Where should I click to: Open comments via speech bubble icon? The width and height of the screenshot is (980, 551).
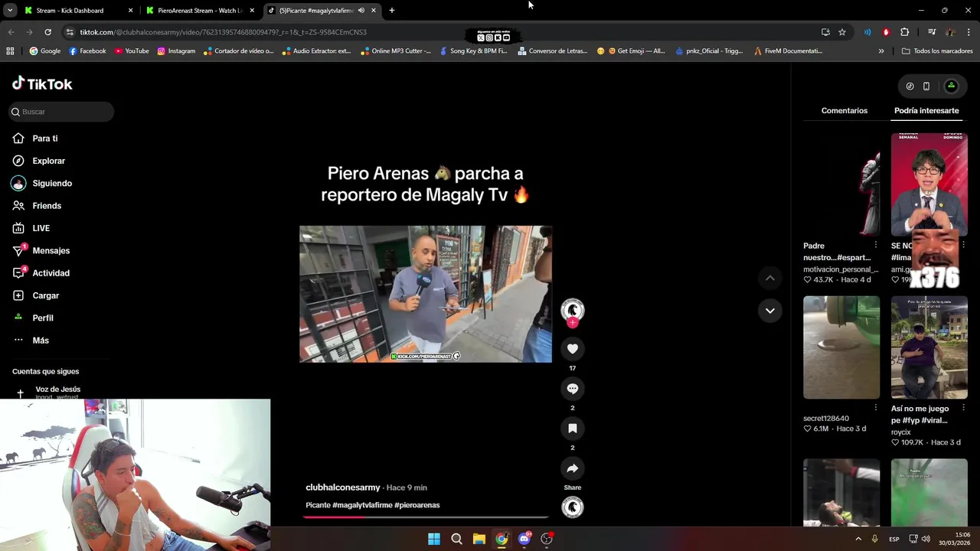572,389
